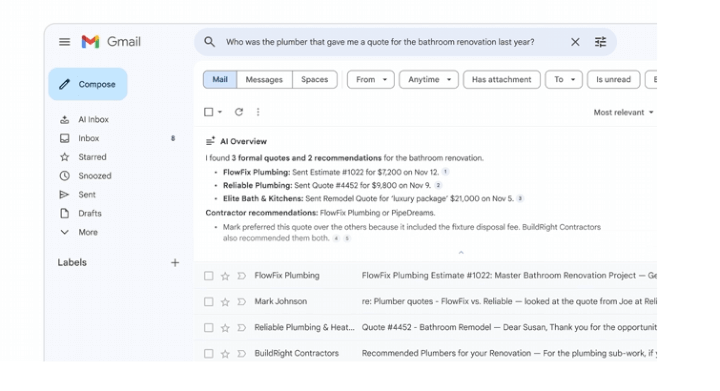Image resolution: width=720 pixels, height=391 pixels.
Task: Tick the select-all checkbox
Action: click(208, 112)
